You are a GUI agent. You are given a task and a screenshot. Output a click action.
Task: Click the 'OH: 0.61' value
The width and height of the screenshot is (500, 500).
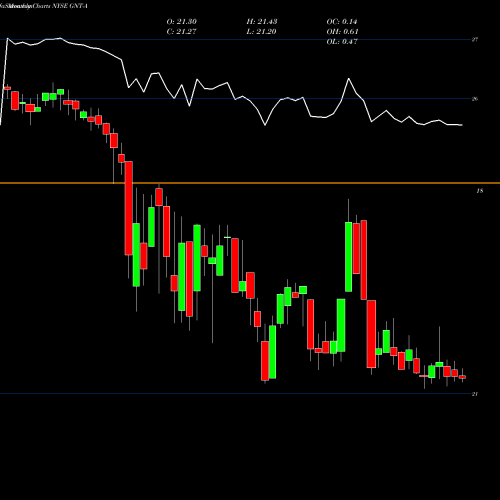342,32
